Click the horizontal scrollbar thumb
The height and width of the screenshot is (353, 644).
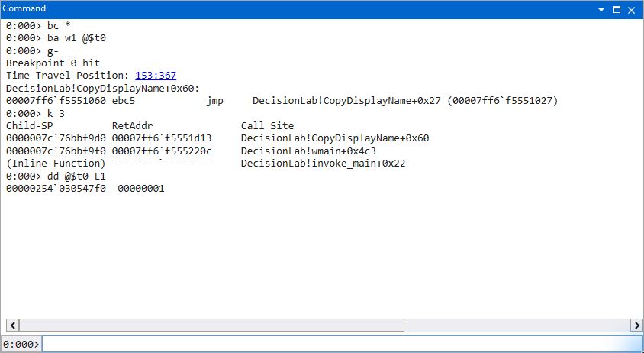click(x=211, y=325)
